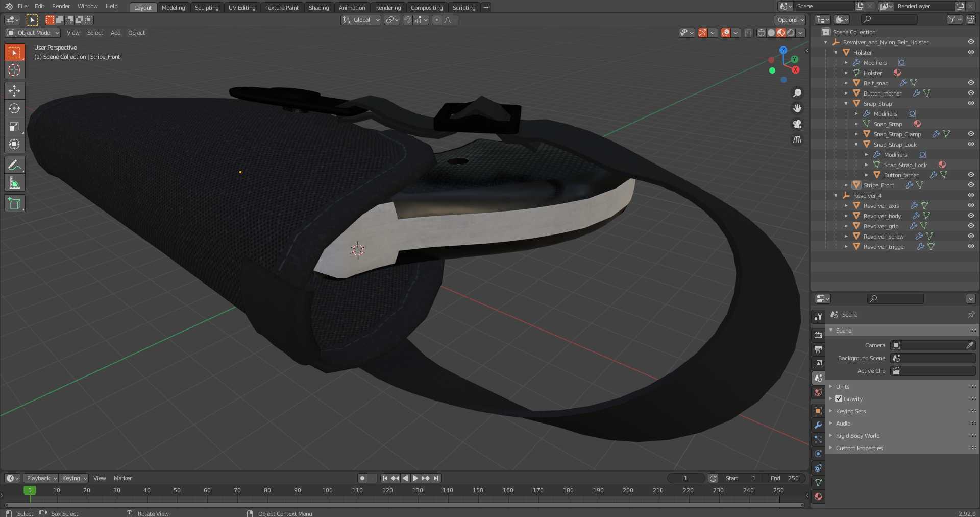
Task: Click the Z axis on navigation gizmo
Action: coord(783,50)
